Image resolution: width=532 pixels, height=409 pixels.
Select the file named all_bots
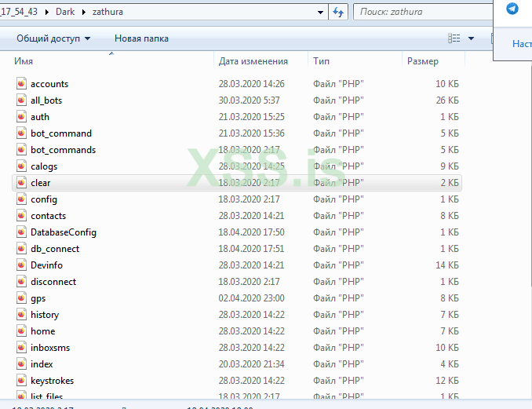(x=46, y=100)
